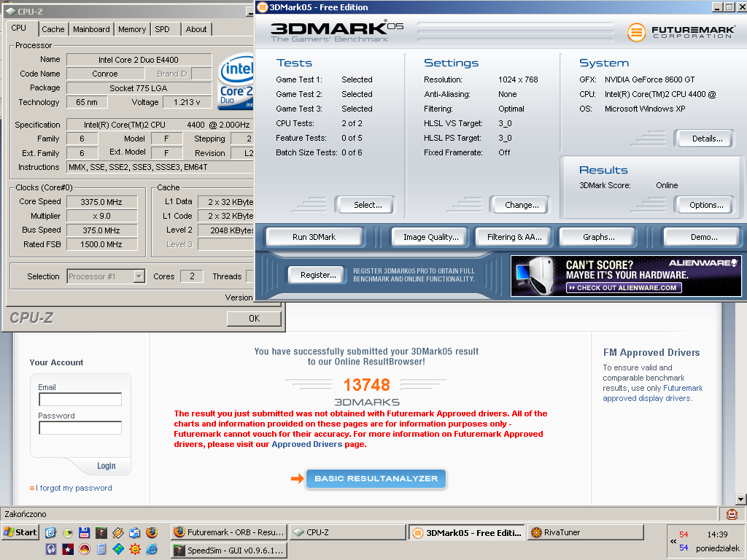Click the Login link under account form
The image size is (747, 560).
107,466
